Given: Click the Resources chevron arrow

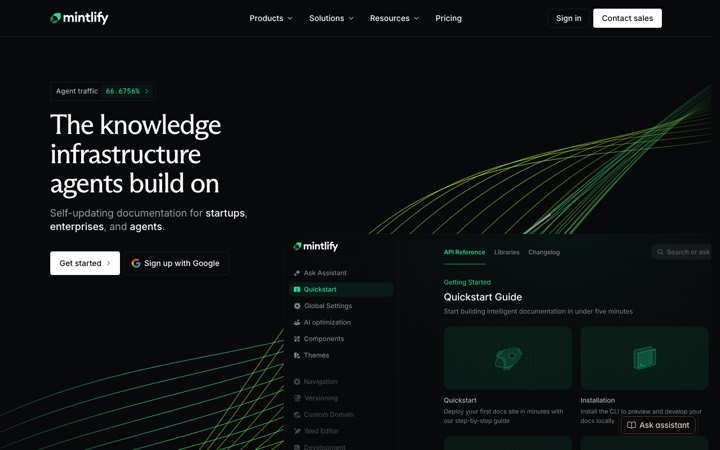Looking at the screenshot, I should [x=416, y=18].
